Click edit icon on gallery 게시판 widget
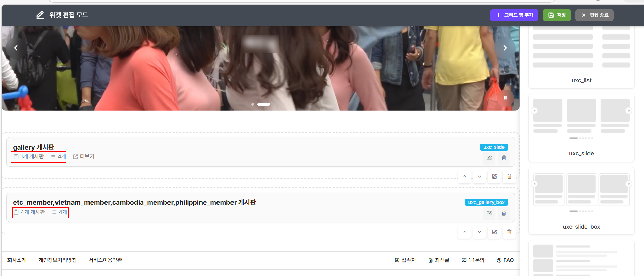The image size is (644, 276). tap(489, 158)
